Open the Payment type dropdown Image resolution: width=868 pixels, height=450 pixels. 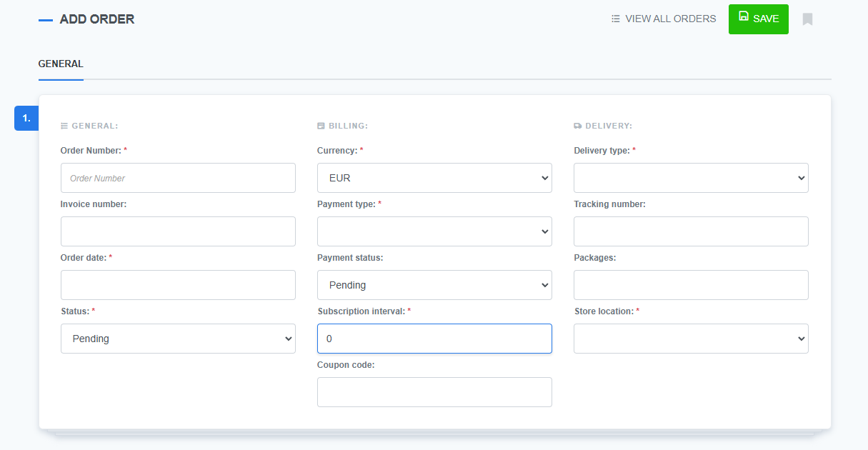click(434, 231)
